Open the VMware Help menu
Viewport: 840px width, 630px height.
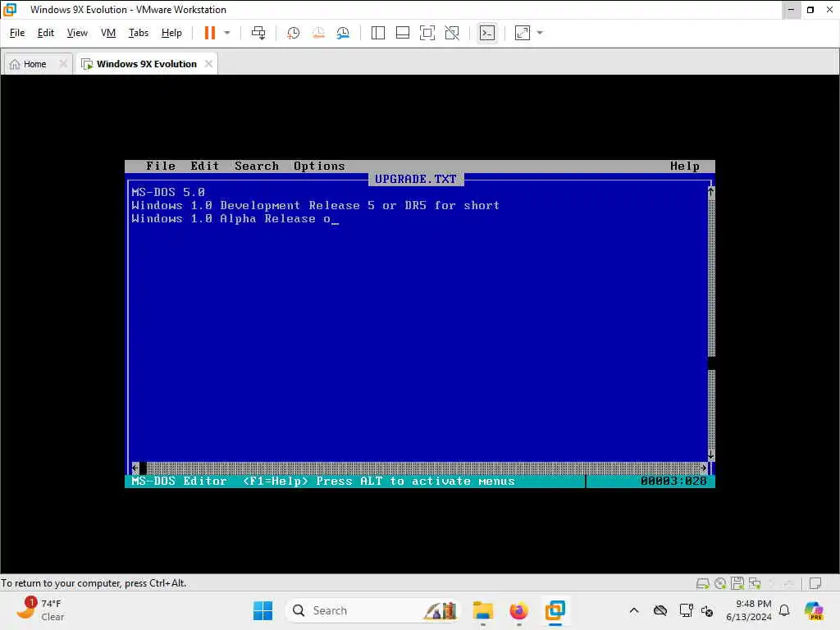(x=171, y=33)
